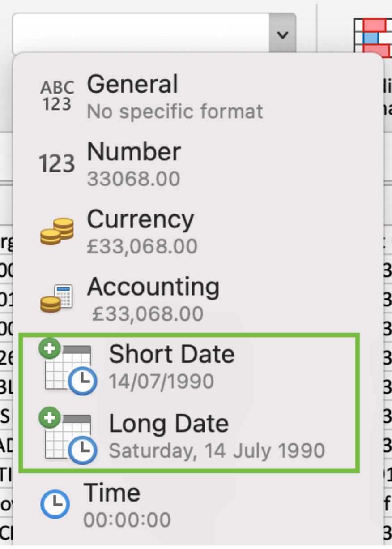The height and width of the screenshot is (549, 392).
Task: Choose the Number format entry
Action: tap(134, 152)
